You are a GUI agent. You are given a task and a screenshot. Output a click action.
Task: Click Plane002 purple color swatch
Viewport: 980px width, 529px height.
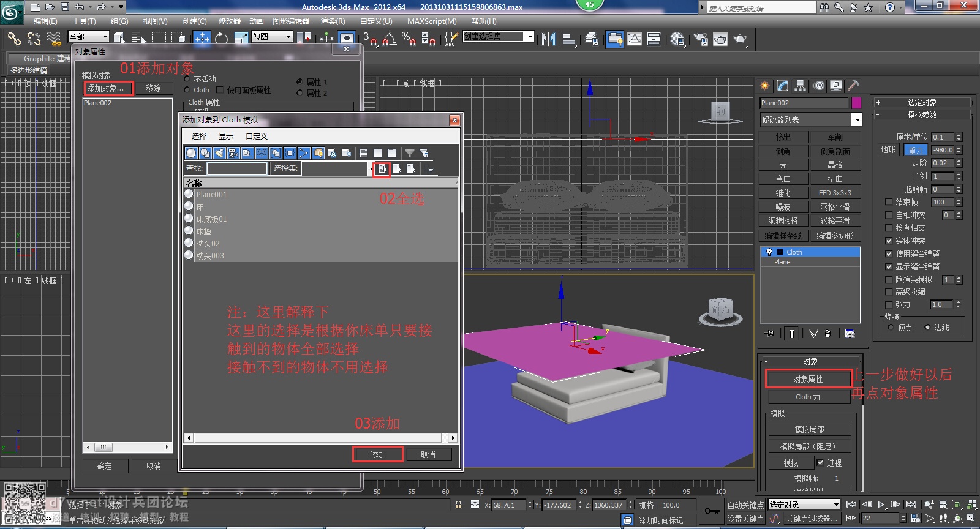click(856, 103)
